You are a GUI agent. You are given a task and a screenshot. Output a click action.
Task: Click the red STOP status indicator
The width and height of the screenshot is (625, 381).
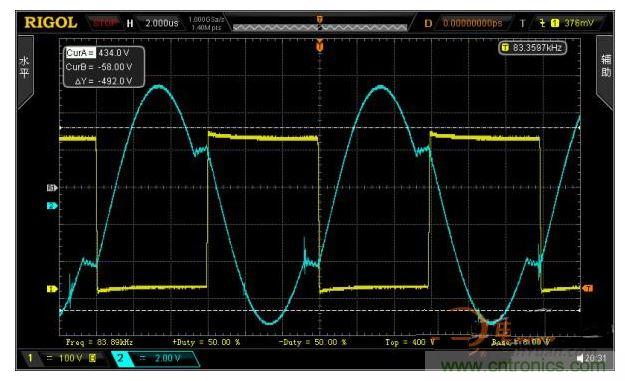click(x=105, y=22)
